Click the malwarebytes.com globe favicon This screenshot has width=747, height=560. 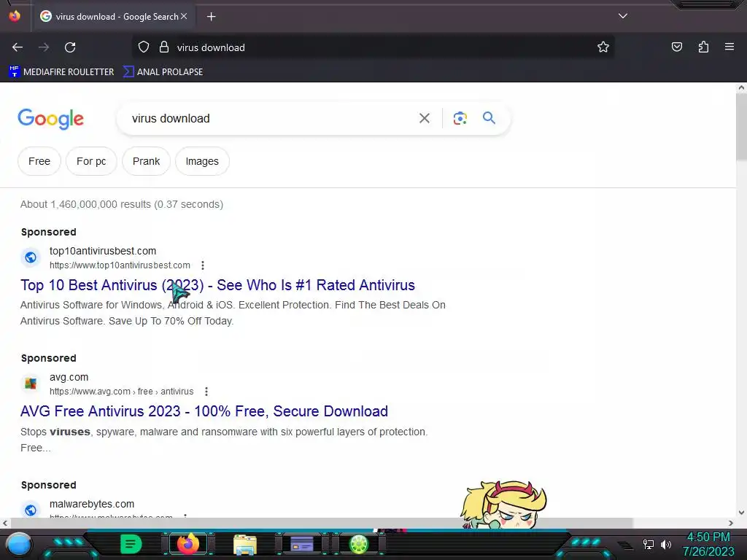[31, 510]
